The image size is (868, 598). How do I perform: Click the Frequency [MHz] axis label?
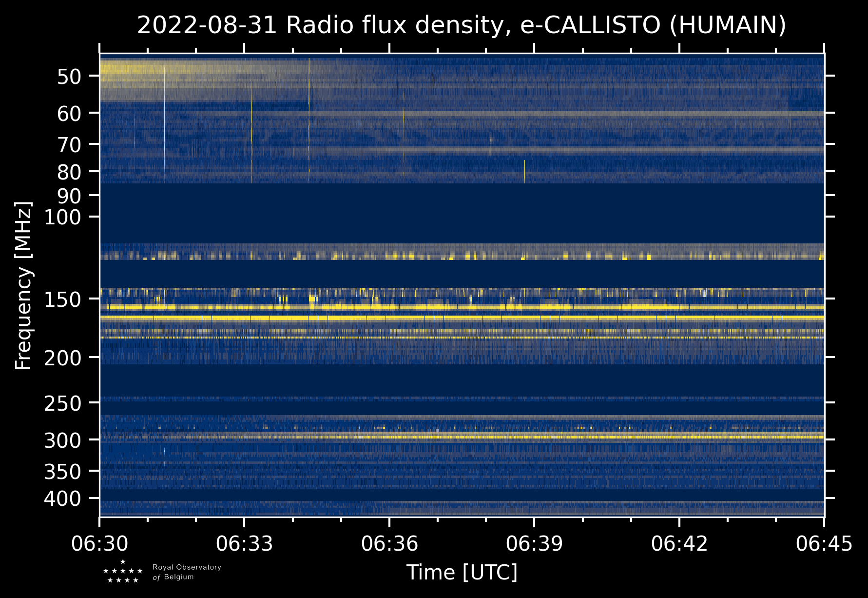tap(23, 285)
